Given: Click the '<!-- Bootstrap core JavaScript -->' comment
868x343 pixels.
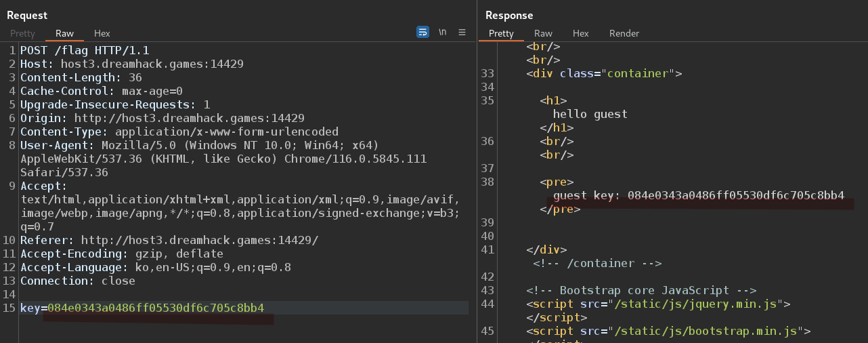Looking at the screenshot, I should (x=641, y=290).
